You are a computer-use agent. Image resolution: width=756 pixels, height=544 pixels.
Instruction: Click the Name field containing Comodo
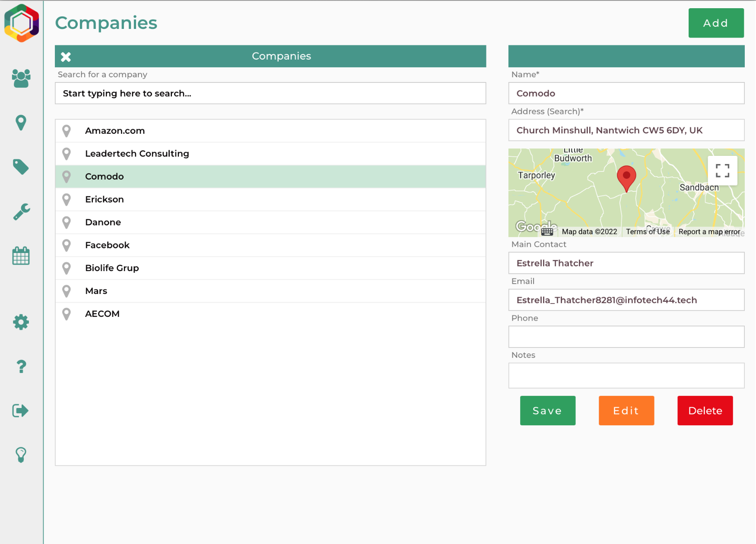tap(626, 93)
